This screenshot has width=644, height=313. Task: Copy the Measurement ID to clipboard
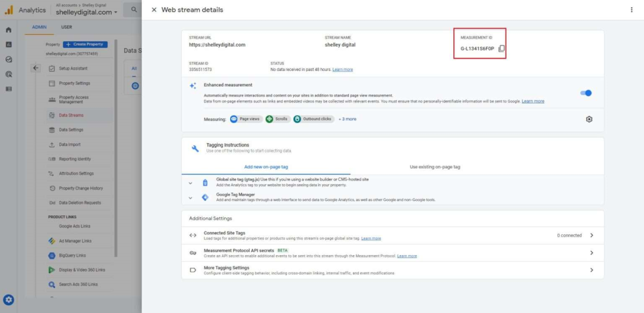pos(501,48)
